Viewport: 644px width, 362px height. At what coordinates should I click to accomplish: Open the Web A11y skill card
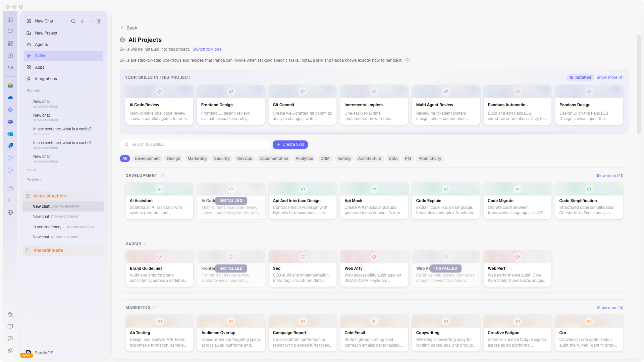tap(374, 268)
